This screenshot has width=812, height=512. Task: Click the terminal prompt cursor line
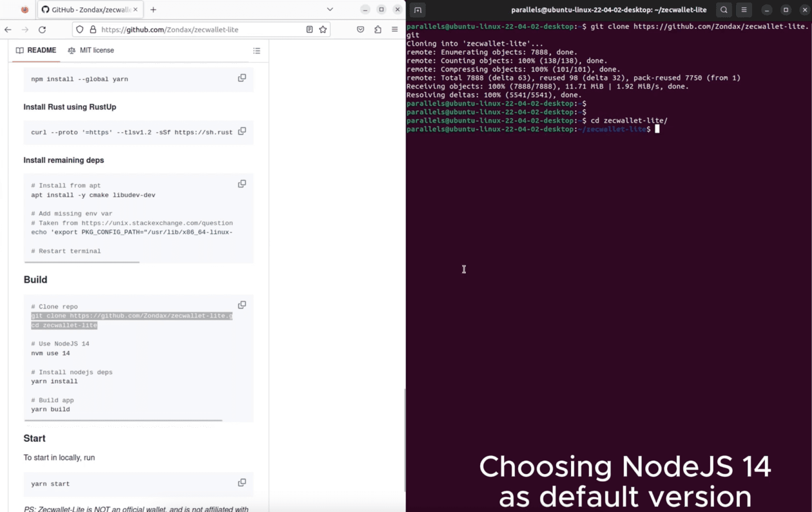point(533,129)
